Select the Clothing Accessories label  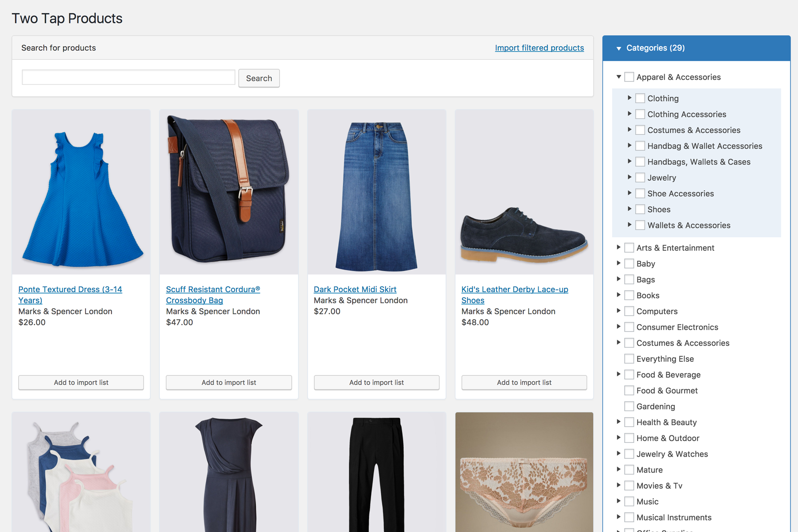pos(687,114)
